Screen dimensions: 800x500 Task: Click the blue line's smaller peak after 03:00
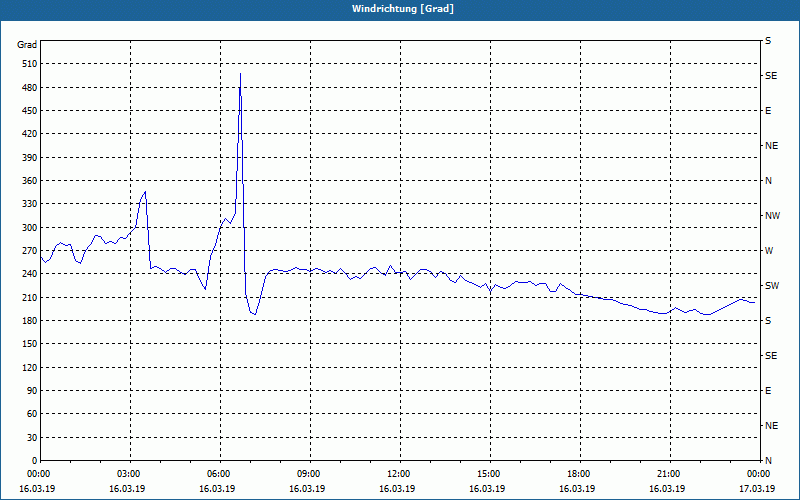(145, 192)
